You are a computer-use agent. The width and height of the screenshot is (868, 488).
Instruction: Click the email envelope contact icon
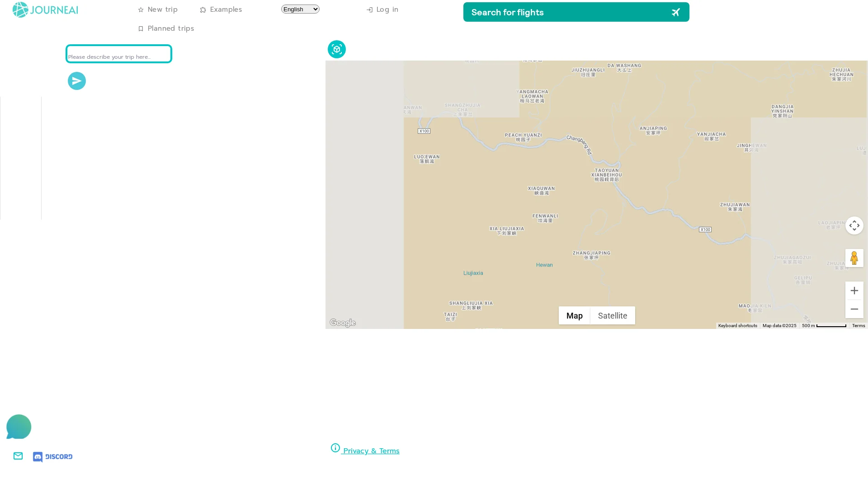click(18, 456)
